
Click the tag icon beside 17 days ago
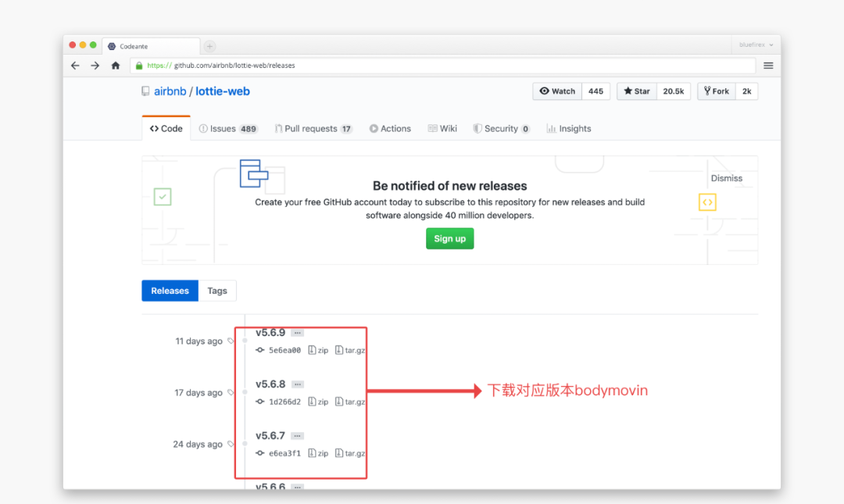coord(231,392)
